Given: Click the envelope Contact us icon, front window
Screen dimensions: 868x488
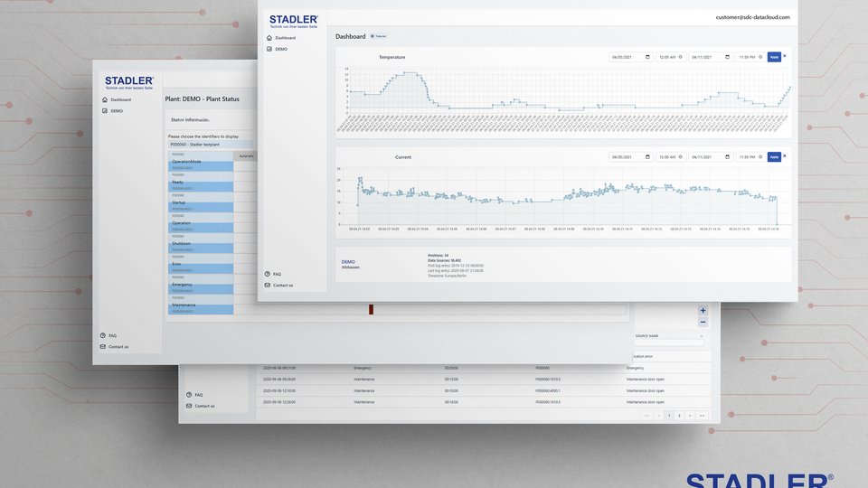Looking at the screenshot, I should tap(268, 285).
